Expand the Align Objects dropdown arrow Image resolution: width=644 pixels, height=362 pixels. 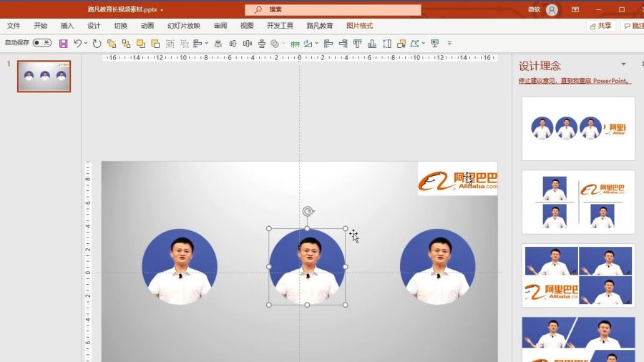[206, 43]
